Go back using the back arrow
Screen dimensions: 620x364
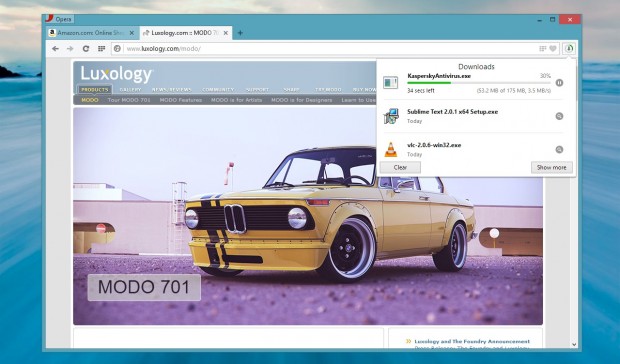click(x=55, y=49)
